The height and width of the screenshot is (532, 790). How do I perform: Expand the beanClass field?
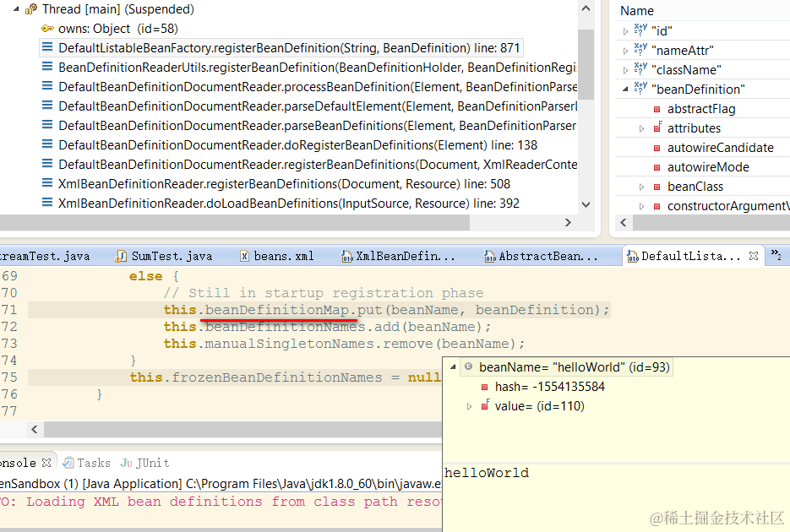641,187
